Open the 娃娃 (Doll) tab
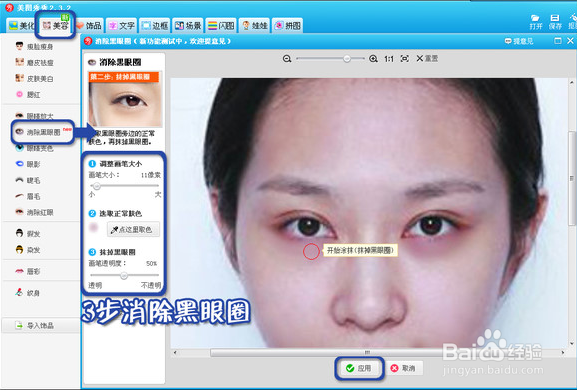The height and width of the screenshot is (390, 577). coord(254,25)
